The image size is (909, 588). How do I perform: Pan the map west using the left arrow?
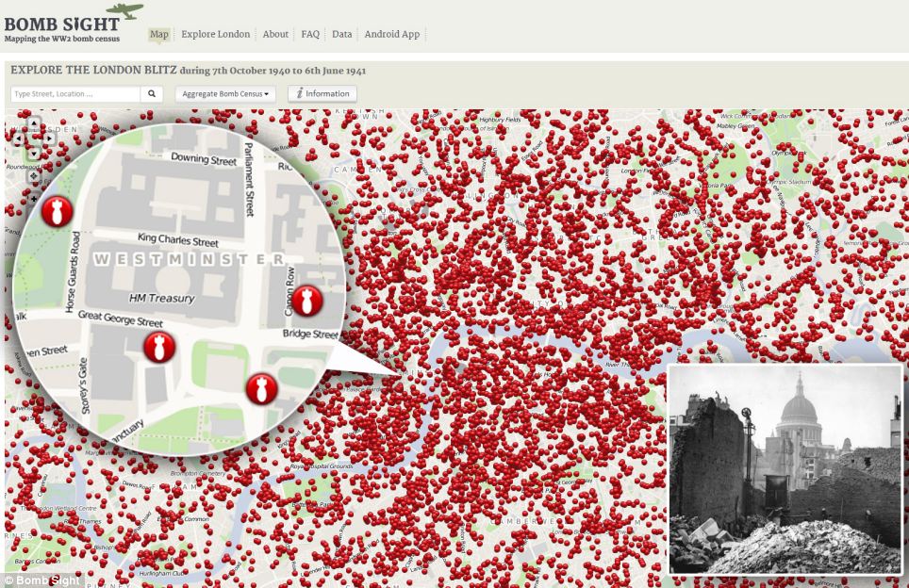(19, 139)
